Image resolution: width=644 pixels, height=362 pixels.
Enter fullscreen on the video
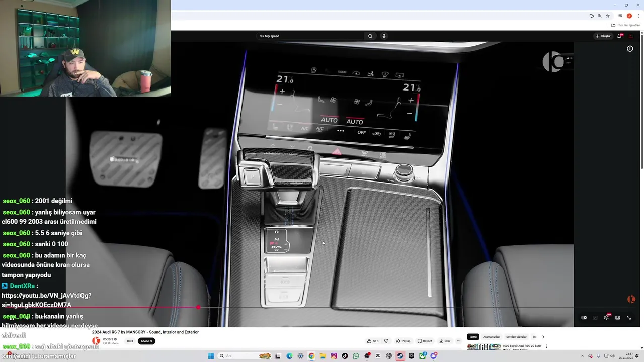tap(629, 318)
